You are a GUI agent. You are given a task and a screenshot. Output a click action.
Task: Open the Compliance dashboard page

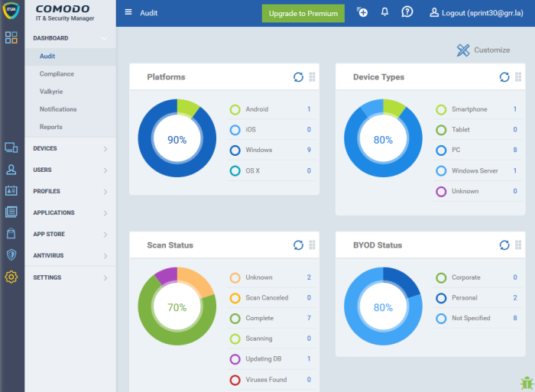tap(70, 74)
